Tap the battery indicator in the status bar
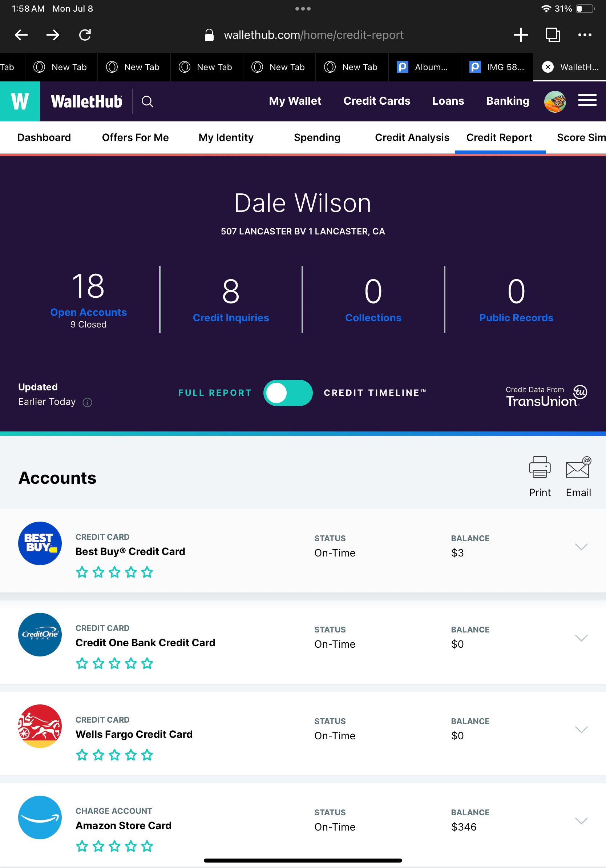This screenshot has height=868, width=606. pyautogui.click(x=585, y=9)
